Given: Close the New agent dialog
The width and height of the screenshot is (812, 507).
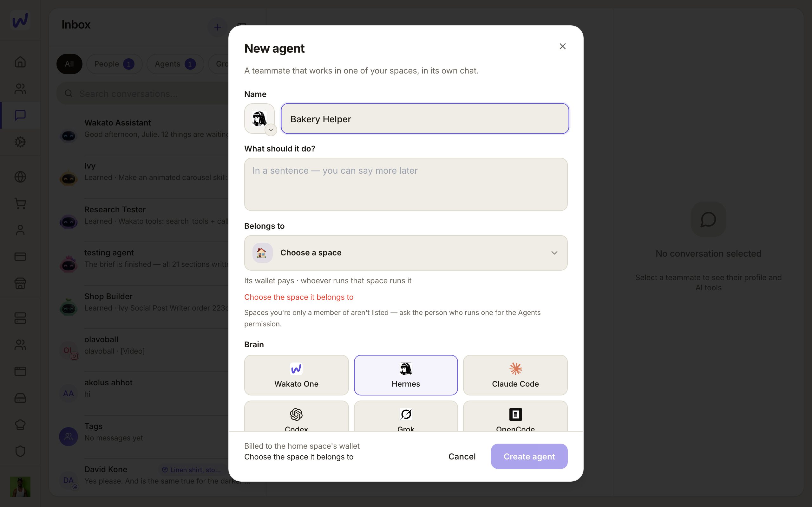Looking at the screenshot, I should pos(562,46).
